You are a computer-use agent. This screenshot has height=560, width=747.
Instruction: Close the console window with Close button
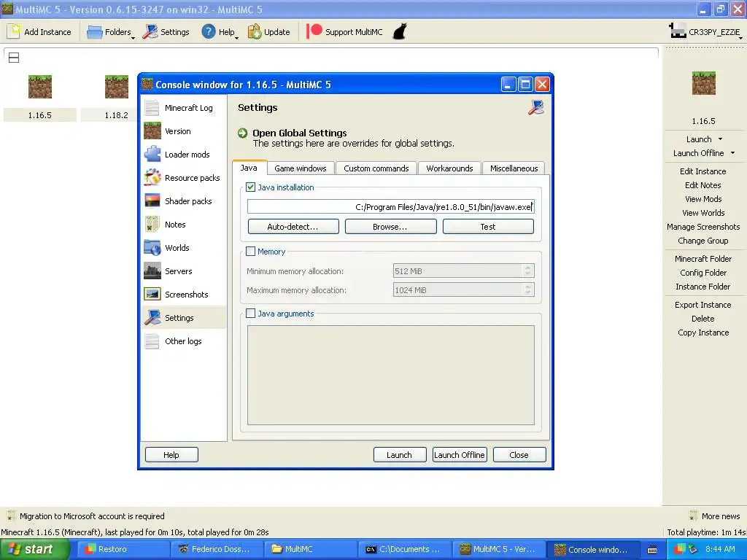point(519,455)
